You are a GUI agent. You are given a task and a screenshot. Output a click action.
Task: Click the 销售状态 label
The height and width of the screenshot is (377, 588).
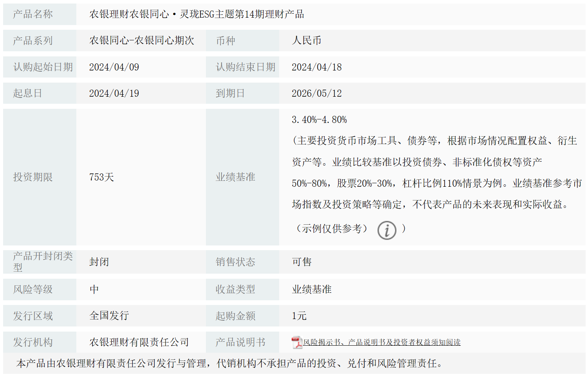pos(235,262)
